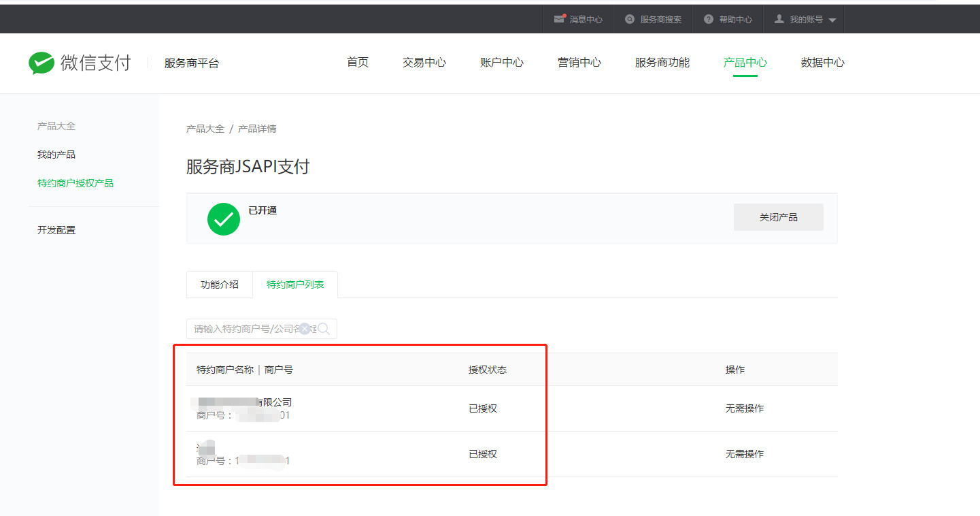Open 营销中心 in the navigation bar
The width and height of the screenshot is (980, 516).
[x=579, y=63]
